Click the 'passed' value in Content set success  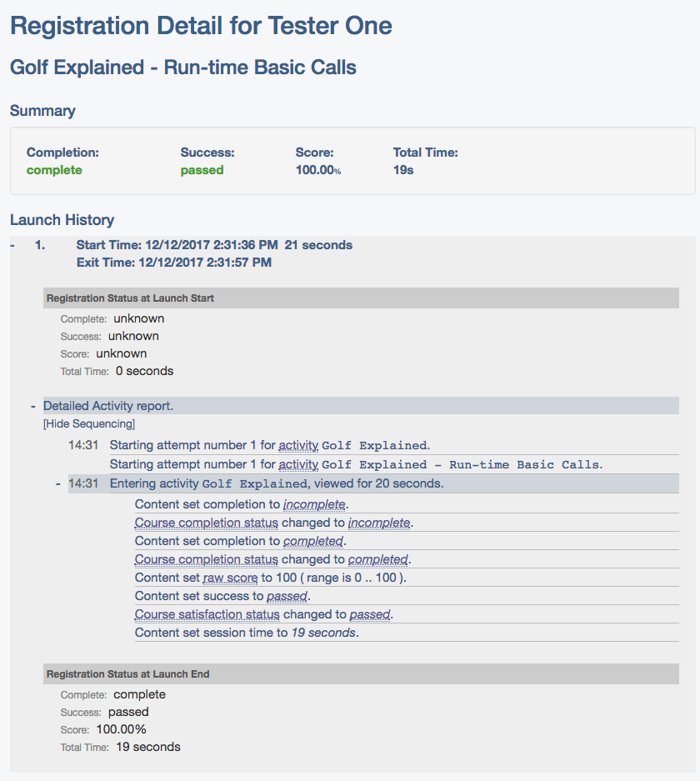click(287, 596)
